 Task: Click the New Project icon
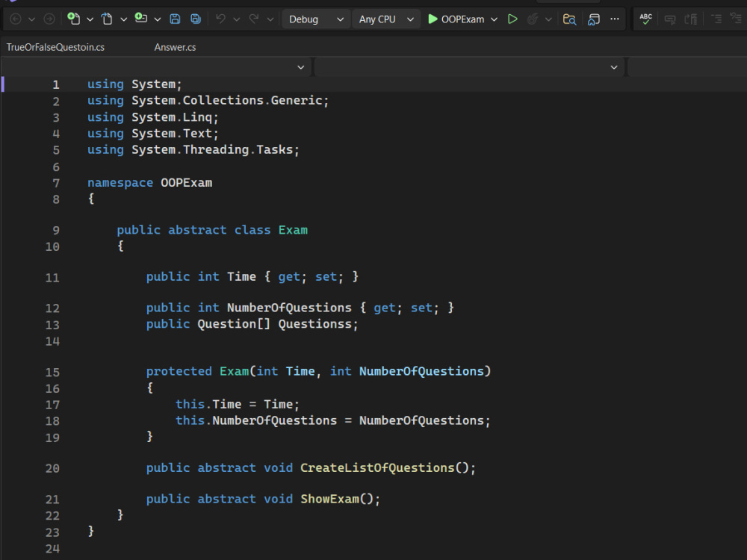[73, 19]
